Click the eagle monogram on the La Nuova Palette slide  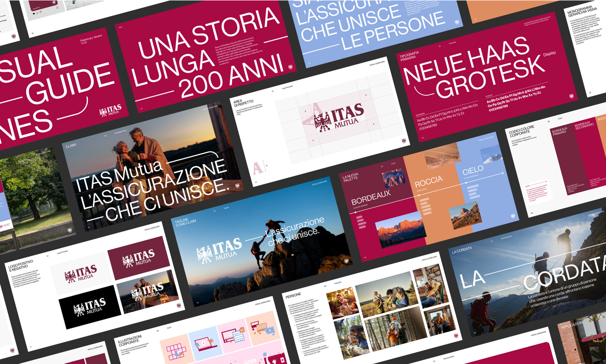coord(513,216)
